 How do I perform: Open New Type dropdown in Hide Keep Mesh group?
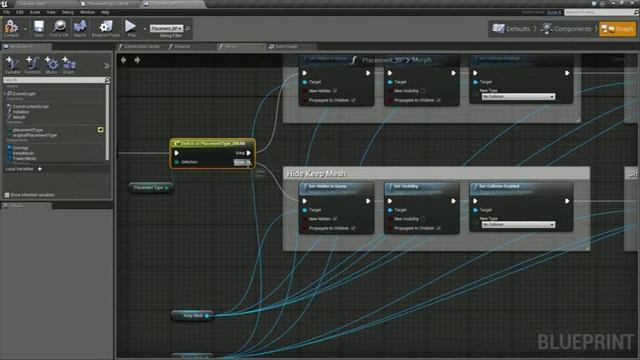coord(518,224)
